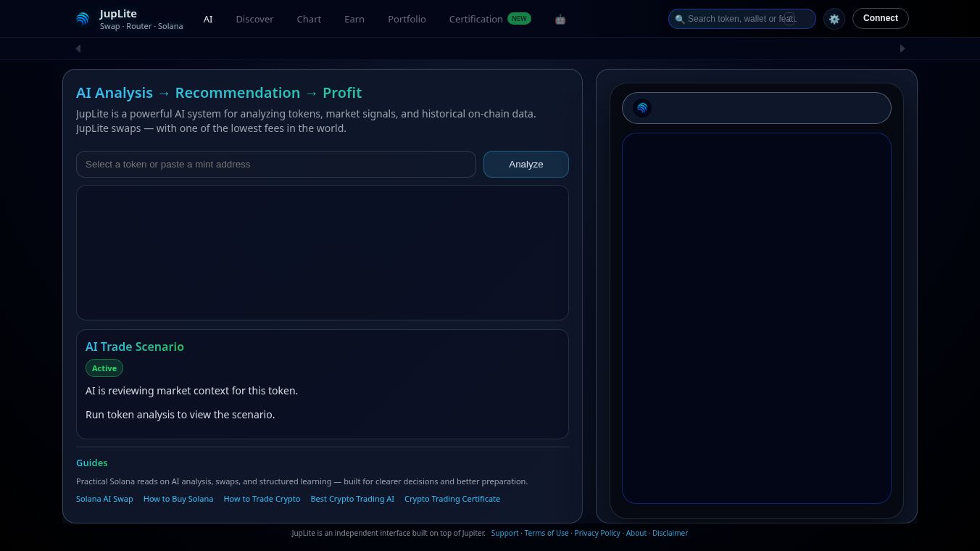This screenshot has height=551, width=980.
Task: Open the AI tab
Action: [x=208, y=19]
